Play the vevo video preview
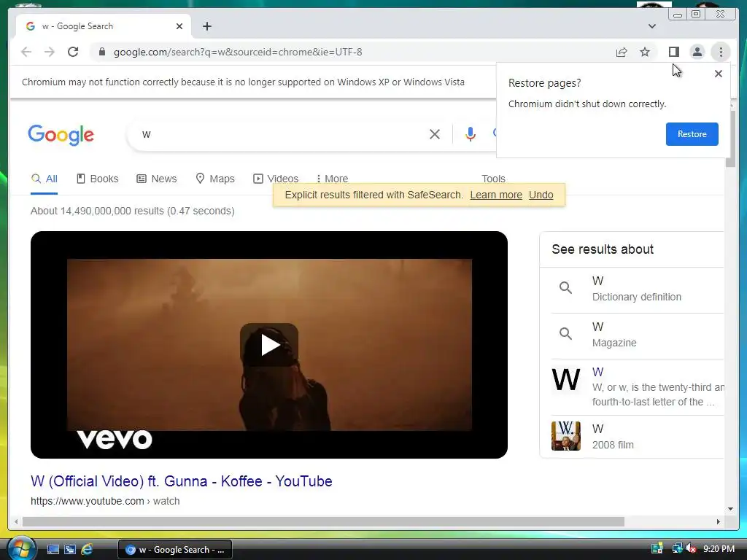The height and width of the screenshot is (560, 747). click(269, 345)
